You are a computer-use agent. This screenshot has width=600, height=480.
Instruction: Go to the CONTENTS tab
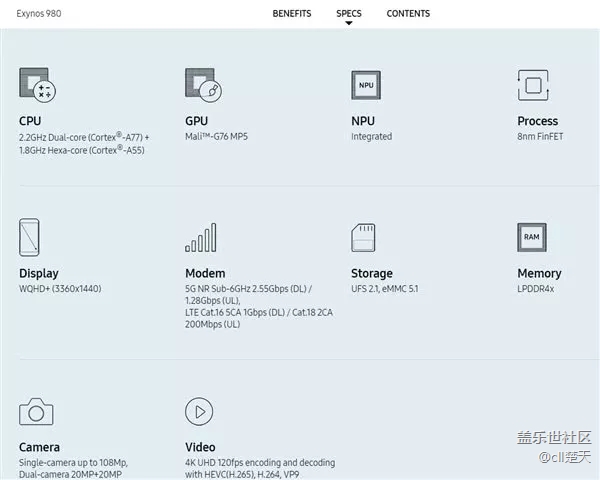[x=408, y=14]
